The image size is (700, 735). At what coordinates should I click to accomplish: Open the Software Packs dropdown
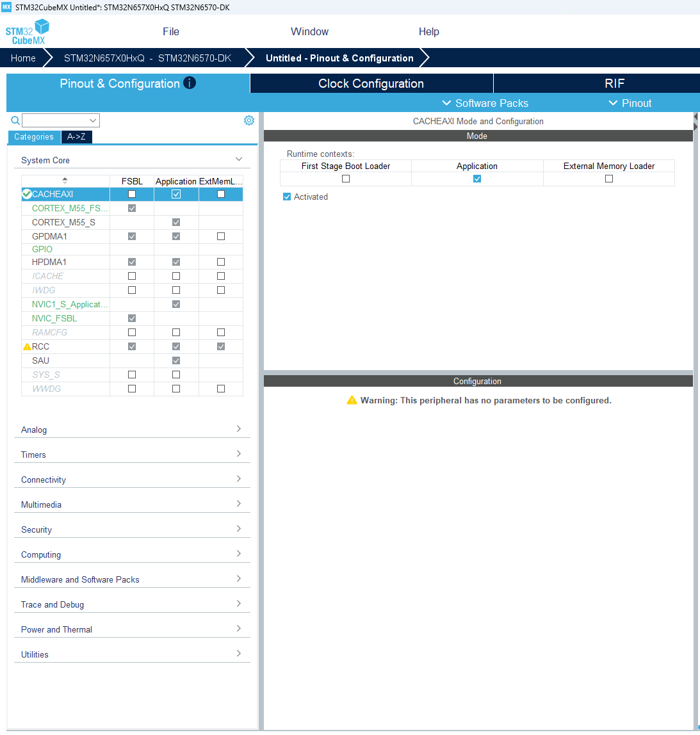pyautogui.click(x=485, y=103)
